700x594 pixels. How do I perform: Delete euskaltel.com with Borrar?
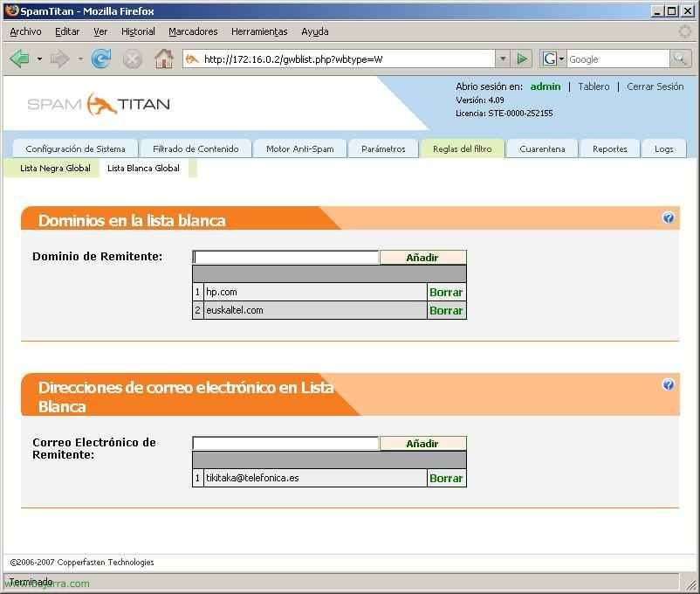pyautogui.click(x=446, y=311)
